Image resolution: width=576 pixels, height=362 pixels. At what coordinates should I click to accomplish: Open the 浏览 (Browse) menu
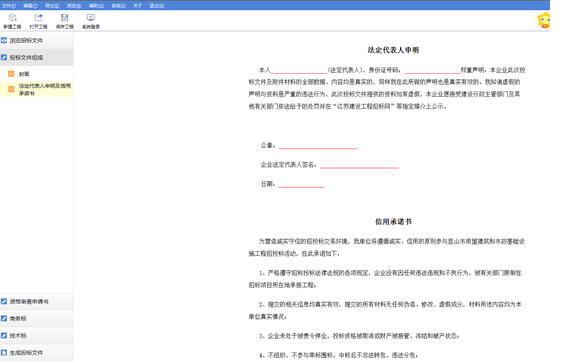pos(74,6)
